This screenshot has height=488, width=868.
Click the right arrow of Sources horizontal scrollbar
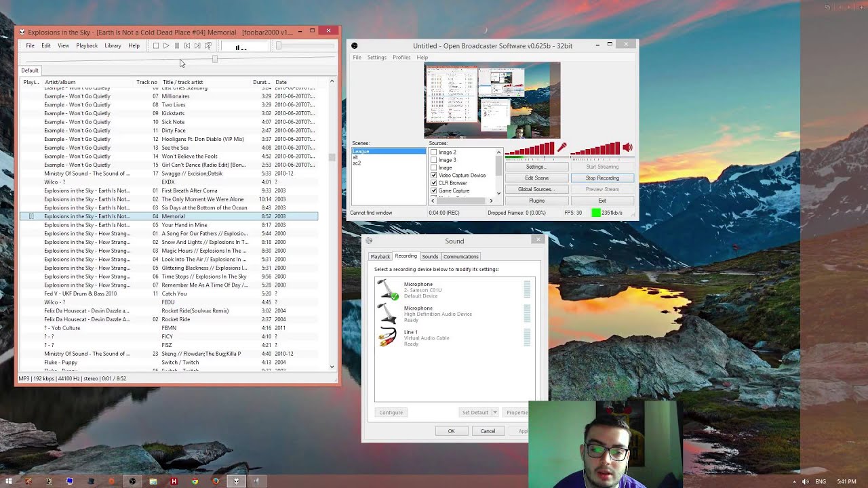[x=491, y=201]
